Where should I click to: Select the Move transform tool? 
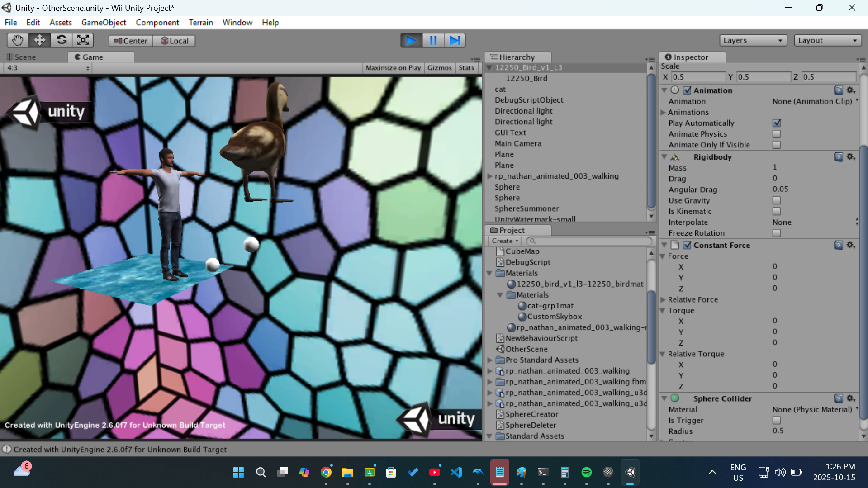point(39,40)
